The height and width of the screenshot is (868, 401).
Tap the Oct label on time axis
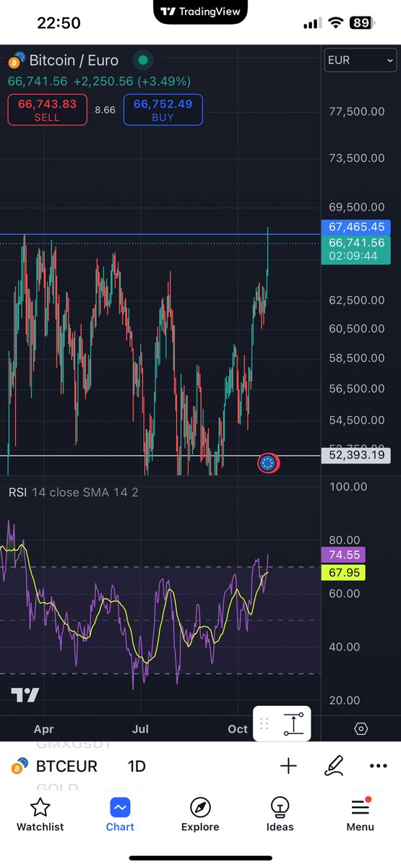point(238,729)
